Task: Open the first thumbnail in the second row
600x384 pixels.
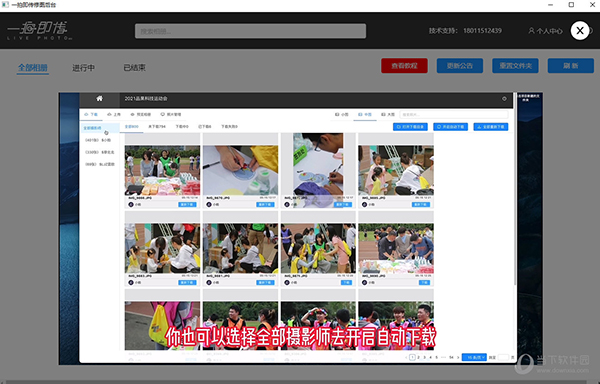Action: 162,248
